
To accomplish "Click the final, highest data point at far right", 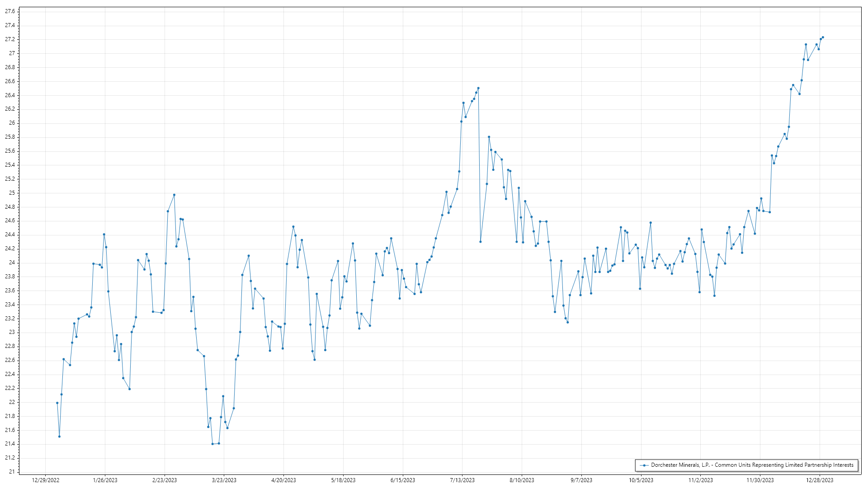I will 823,38.
